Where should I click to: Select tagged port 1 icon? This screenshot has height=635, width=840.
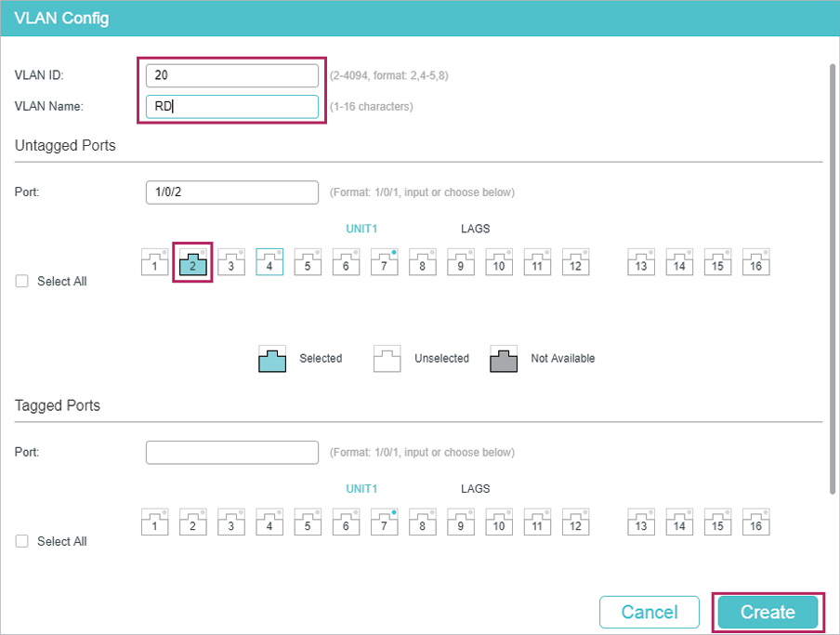155,523
